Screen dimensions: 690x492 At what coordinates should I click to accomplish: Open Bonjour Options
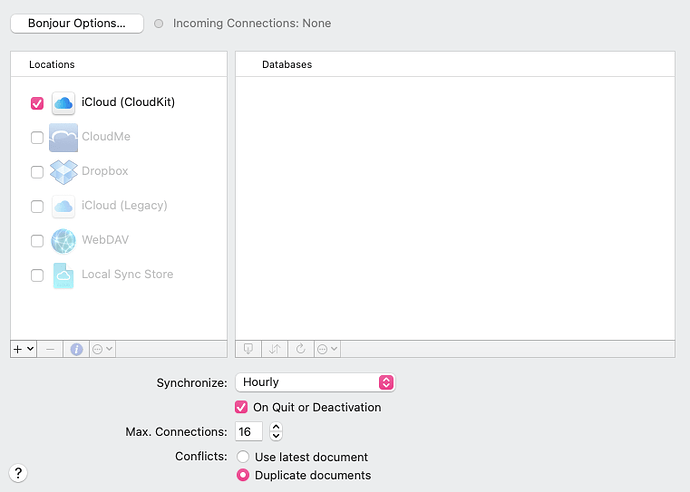(x=77, y=23)
